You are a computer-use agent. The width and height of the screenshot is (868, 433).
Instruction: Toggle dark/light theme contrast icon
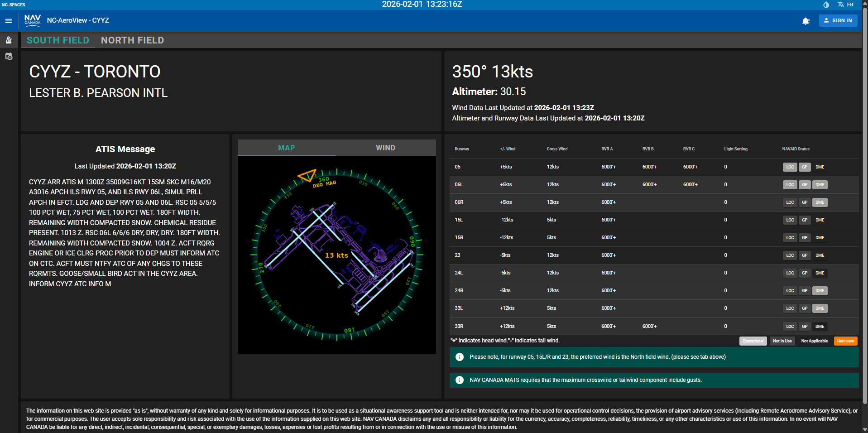(825, 5)
